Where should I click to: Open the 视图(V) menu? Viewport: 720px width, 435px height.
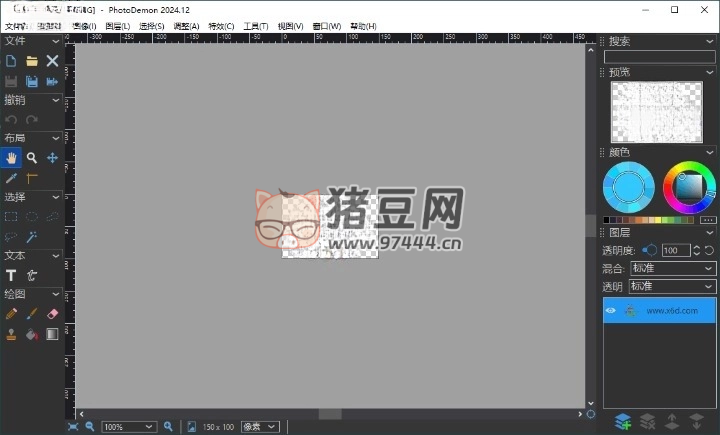tap(290, 26)
